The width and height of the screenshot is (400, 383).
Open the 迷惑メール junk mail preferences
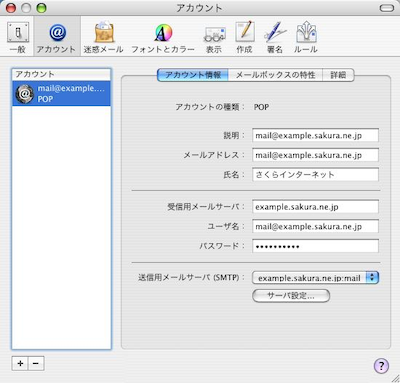(104, 37)
